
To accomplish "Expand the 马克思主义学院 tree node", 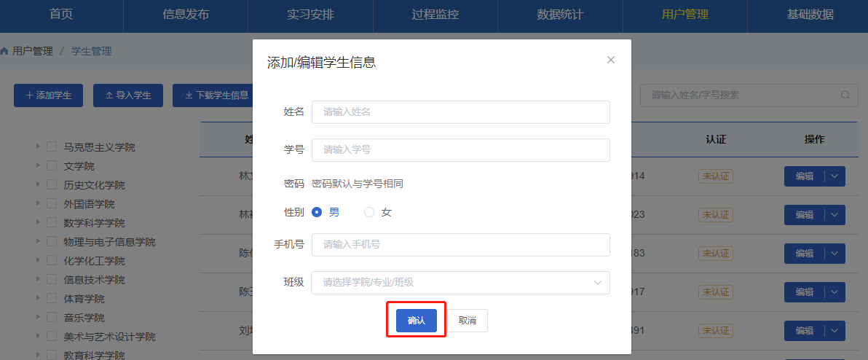I will [x=38, y=146].
